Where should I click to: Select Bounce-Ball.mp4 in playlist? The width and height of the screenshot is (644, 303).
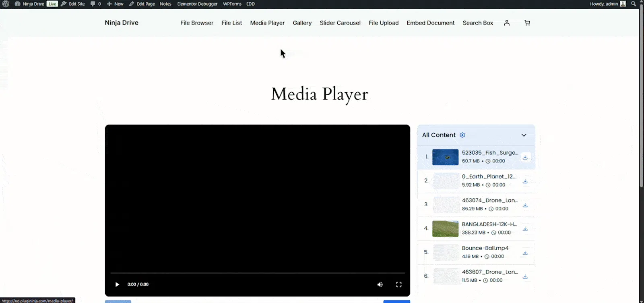pos(476,252)
